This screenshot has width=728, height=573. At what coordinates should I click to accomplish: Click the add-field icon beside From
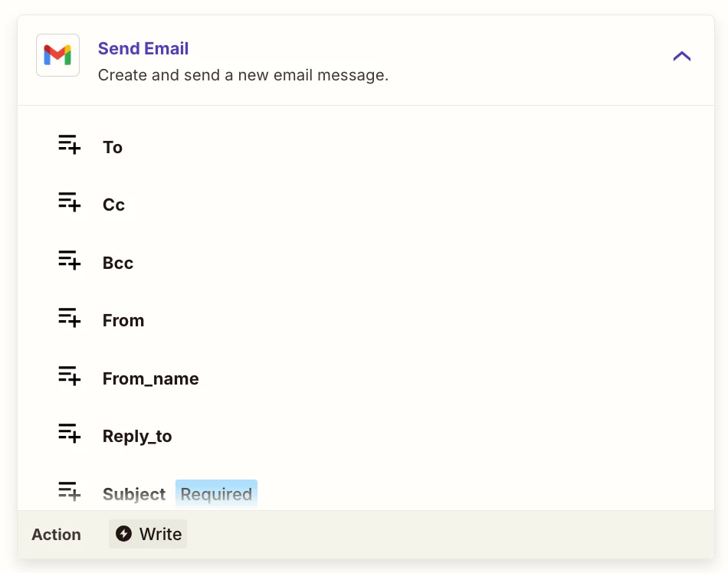pos(69,318)
